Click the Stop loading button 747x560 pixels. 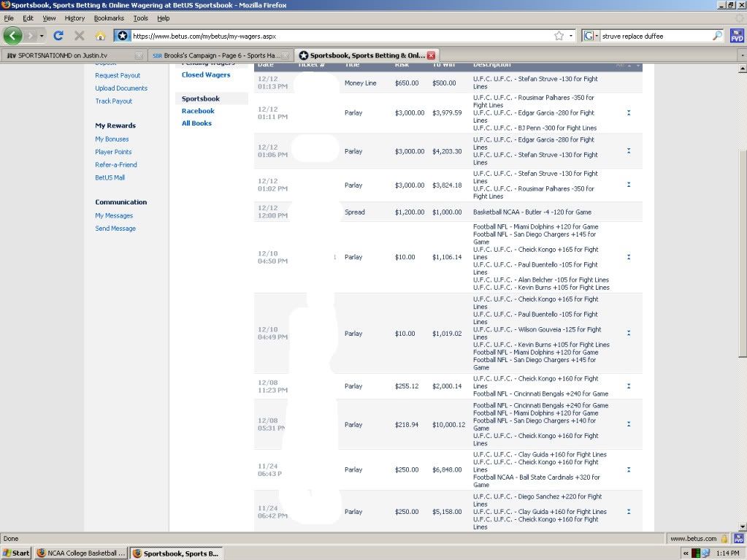pyautogui.click(x=80, y=36)
